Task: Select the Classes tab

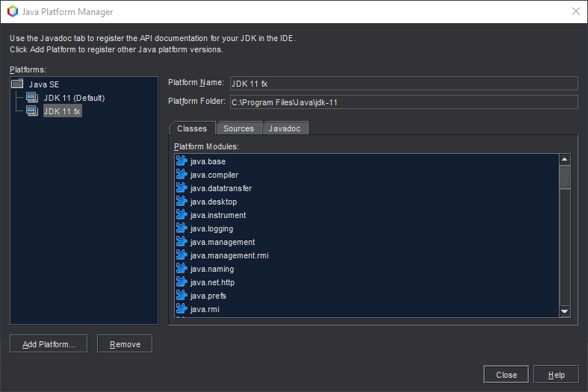Action: pyautogui.click(x=192, y=128)
